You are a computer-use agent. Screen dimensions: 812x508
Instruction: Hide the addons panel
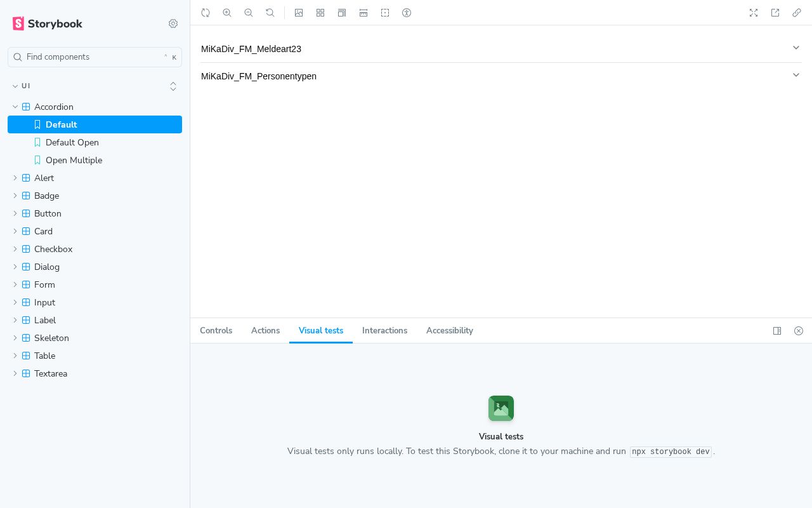pyautogui.click(x=799, y=331)
